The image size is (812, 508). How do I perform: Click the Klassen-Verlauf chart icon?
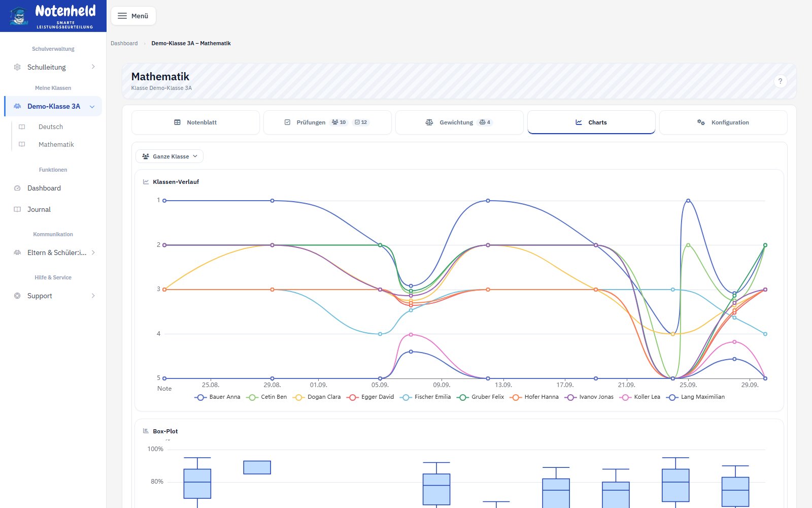point(146,182)
